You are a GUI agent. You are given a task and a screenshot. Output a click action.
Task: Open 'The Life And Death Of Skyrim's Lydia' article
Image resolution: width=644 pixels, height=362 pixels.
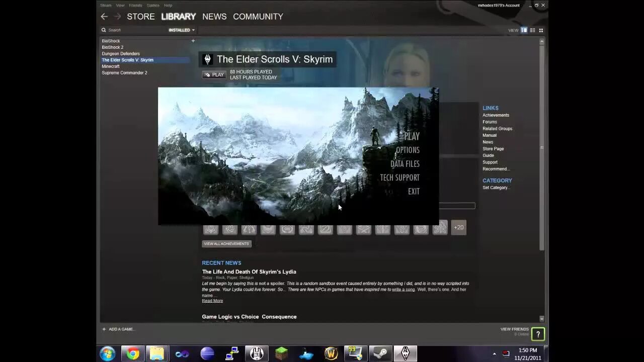249,272
